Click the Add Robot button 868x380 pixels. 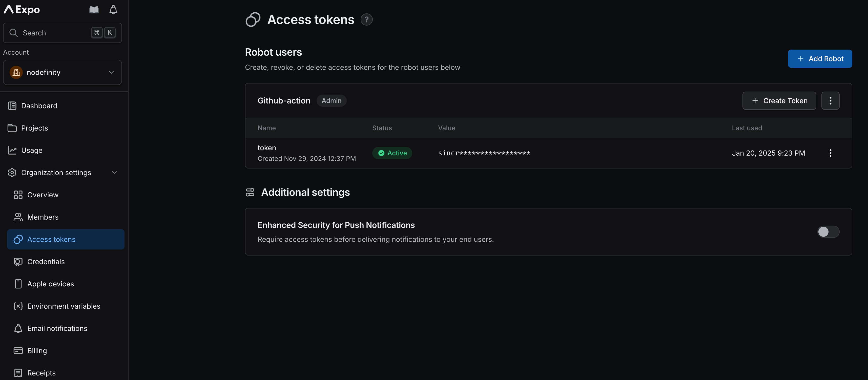[x=819, y=59]
